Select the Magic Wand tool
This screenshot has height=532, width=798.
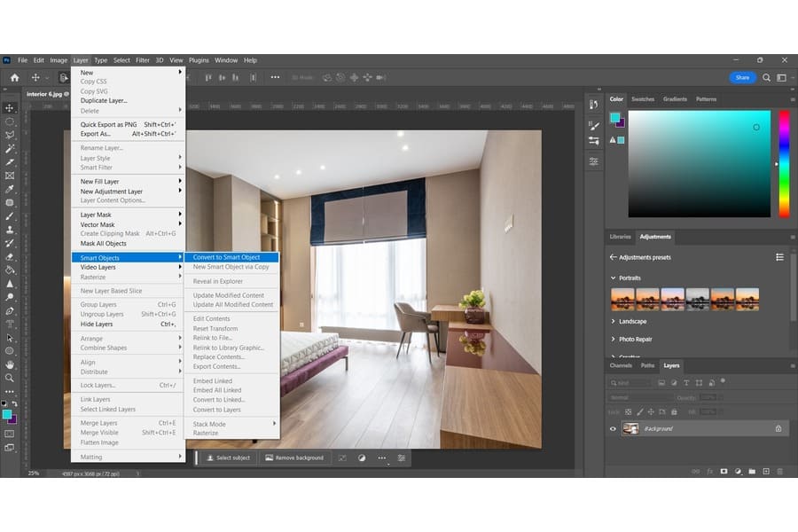click(x=9, y=149)
